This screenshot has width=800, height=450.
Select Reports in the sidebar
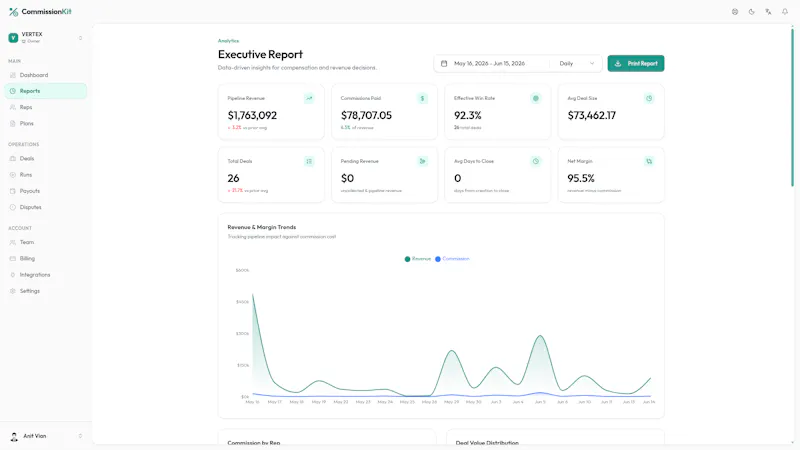[x=45, y=91]
